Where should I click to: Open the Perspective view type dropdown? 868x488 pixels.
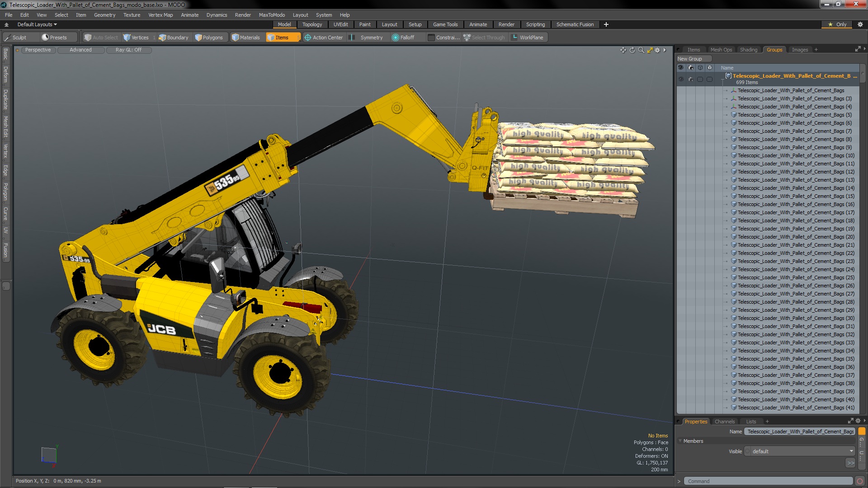pyautogui.click(x=38, y=50)
